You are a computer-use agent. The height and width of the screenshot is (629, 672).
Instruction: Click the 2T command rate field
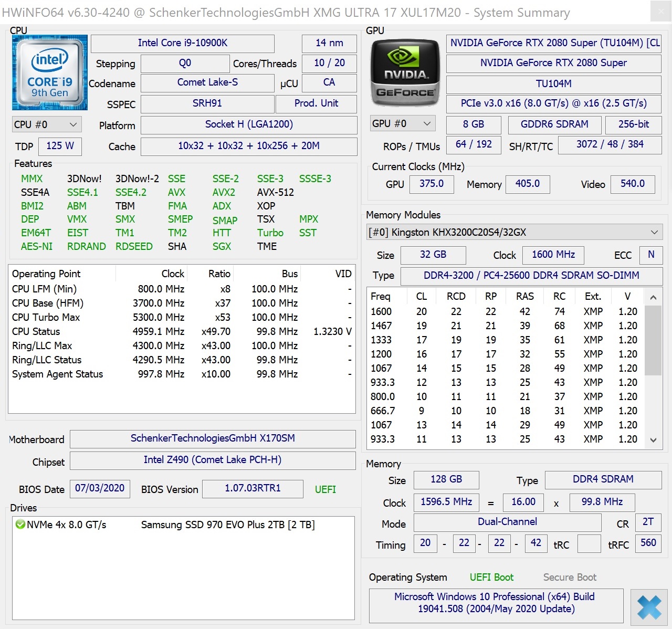[648, 522]
